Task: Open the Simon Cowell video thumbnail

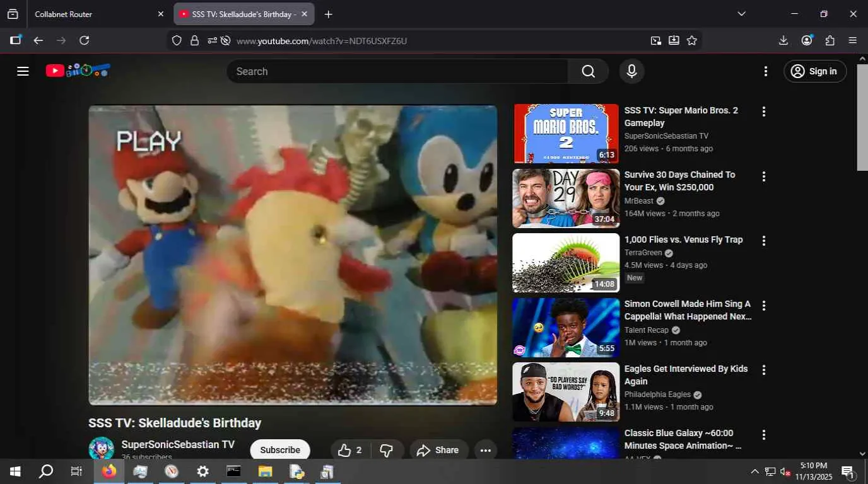Action: coord(566,327)
